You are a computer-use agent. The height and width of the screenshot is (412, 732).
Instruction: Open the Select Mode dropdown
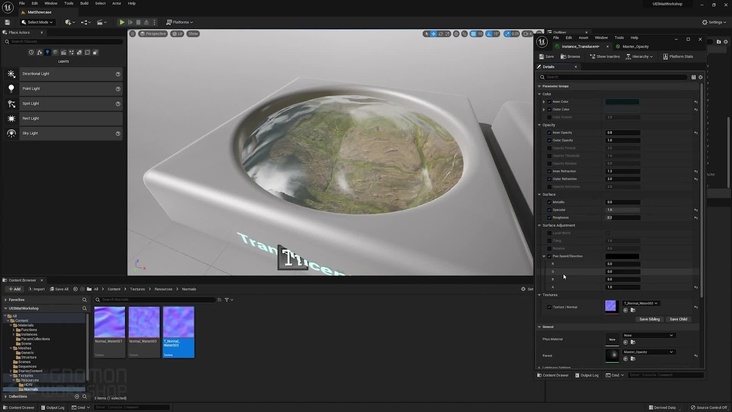pos(40,21)
